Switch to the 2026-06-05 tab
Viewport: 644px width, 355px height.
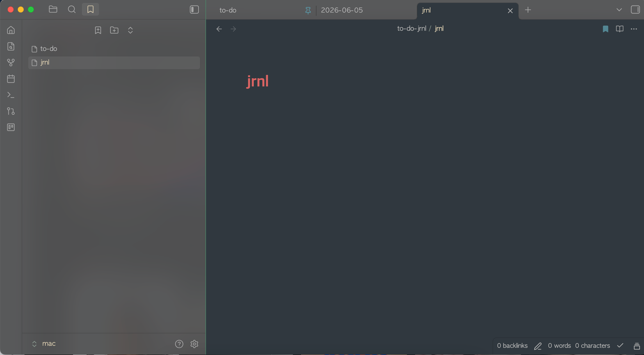click(342, 10)
